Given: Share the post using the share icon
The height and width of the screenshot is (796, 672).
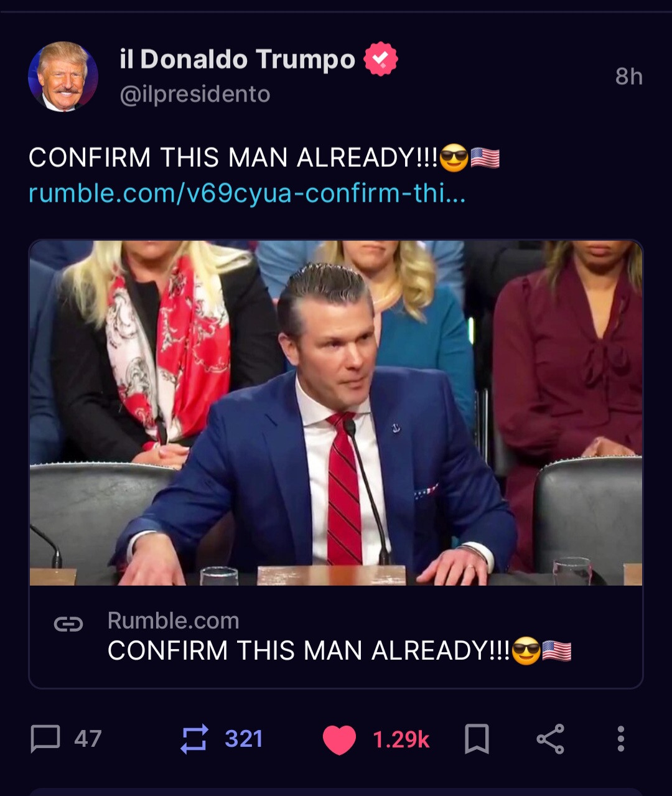Looking at the screenshot, I should point(550,739).
